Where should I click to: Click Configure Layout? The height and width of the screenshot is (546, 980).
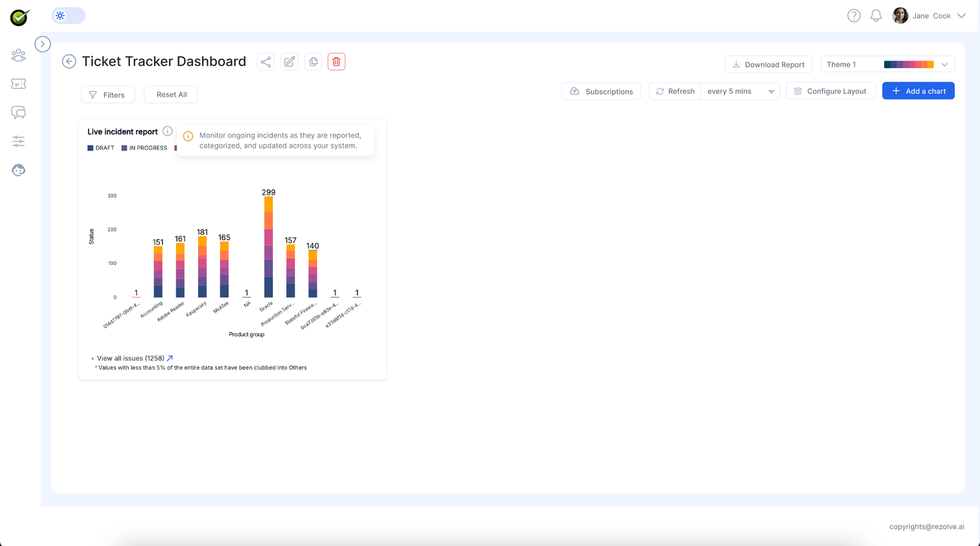[831, 91]
